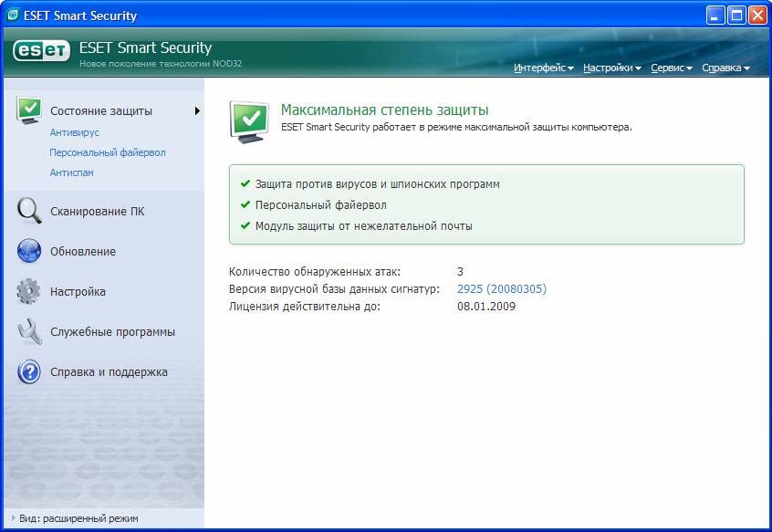This screenshot has width=772, height=532.
Task: Click Модуль защиты от нежелательной почты line
Action: coord(364,226)
